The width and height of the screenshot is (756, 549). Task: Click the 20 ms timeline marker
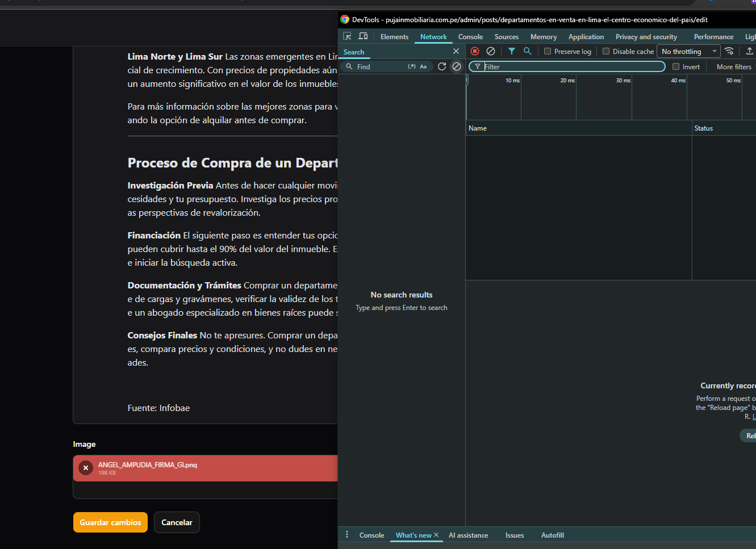tap(567, 80)
